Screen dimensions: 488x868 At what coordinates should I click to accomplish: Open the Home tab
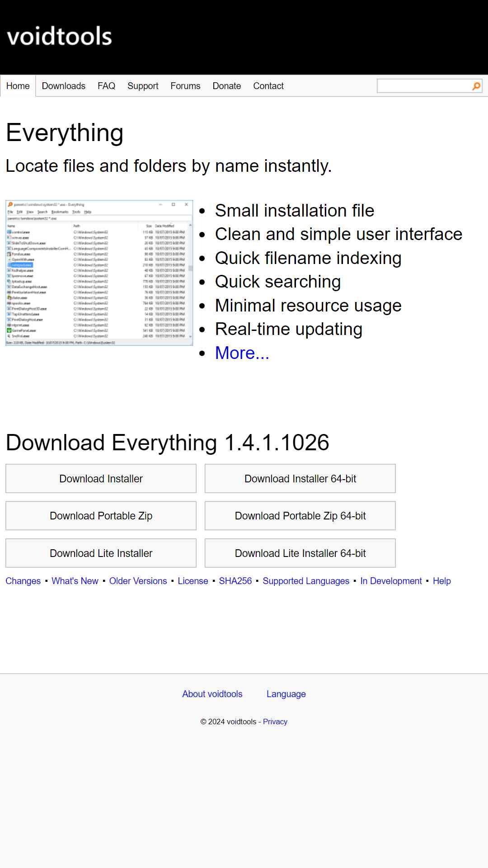pos(18,86)
